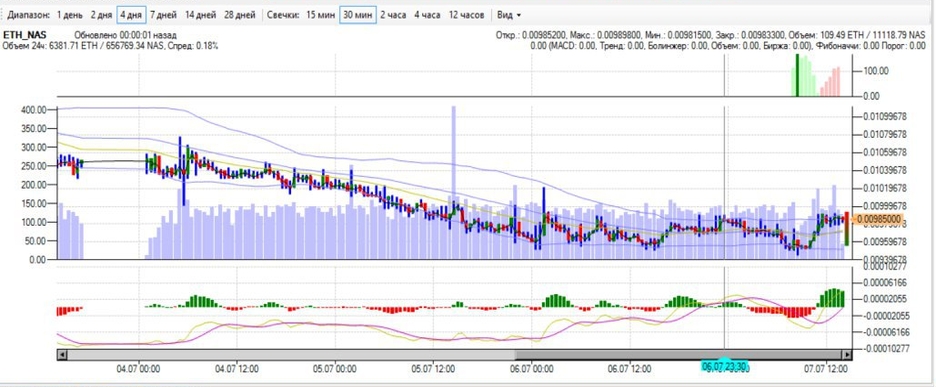The width and height of the screenshot is (936, 387).
Task: Click the 0.01099678 price axis value
Action: tap(885, 116)
